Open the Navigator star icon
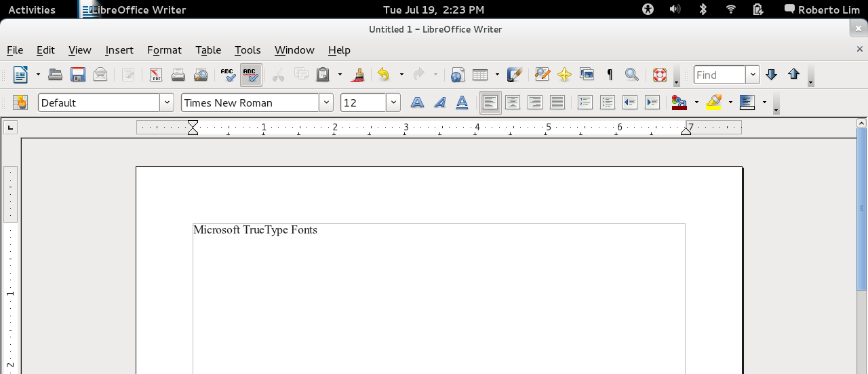The width and height of the screenshot is (868, 374). (564, 75)
